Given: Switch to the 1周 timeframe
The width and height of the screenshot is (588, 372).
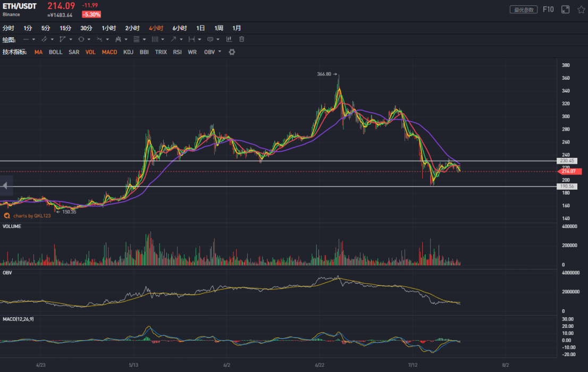Looking at the screenshot, I should tap(219, 28).
